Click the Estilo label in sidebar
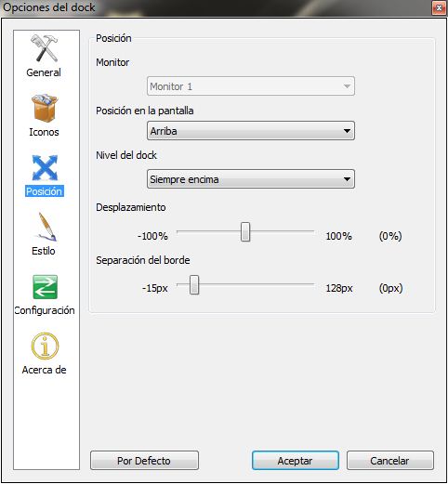Viewport: 448px width, 484px height. click(x=44, y=251)
